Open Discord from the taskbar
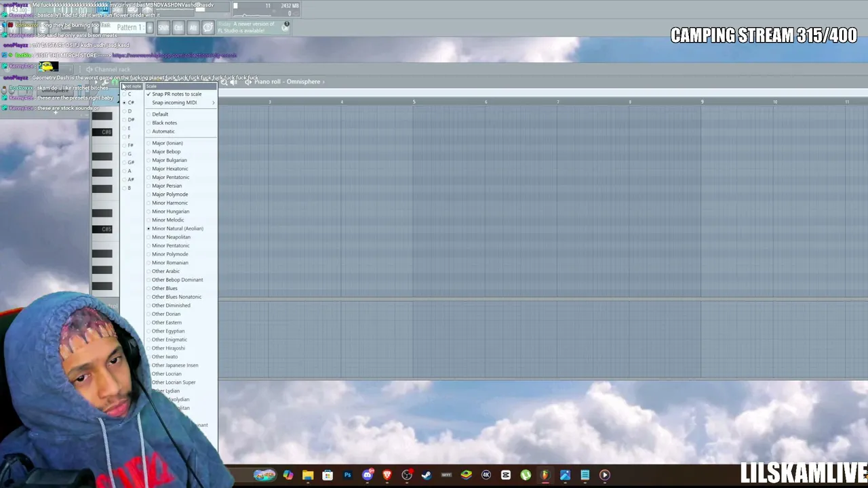Viewport: 868px width, 488px height. pos(368,475)
